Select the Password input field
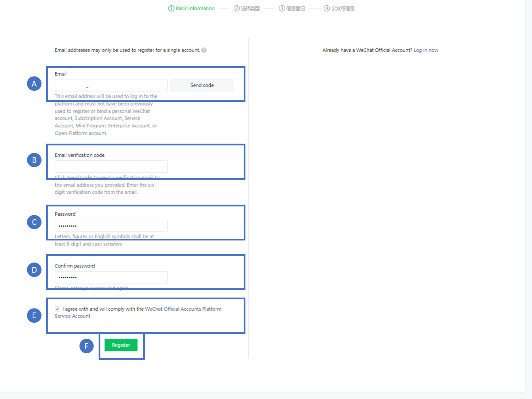532x399 pixels. click(x=111, y=226)
